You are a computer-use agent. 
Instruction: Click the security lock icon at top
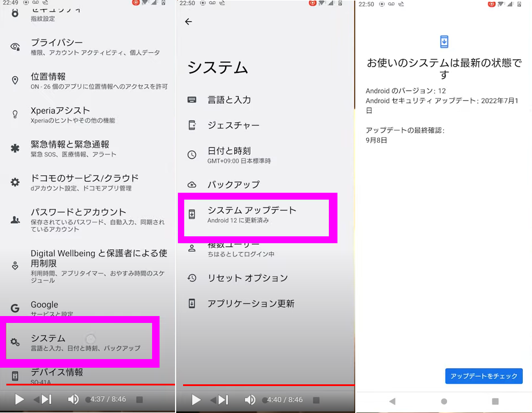tap(15, 13)
